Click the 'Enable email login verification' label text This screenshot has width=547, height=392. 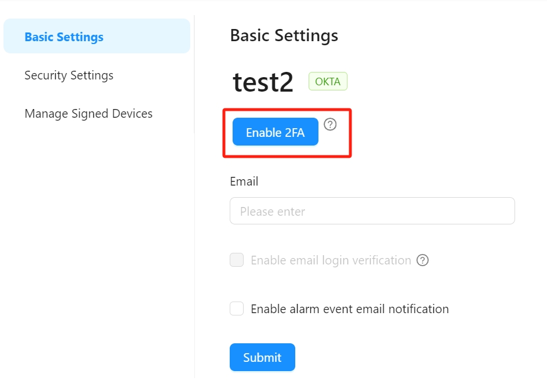[331, 260]
